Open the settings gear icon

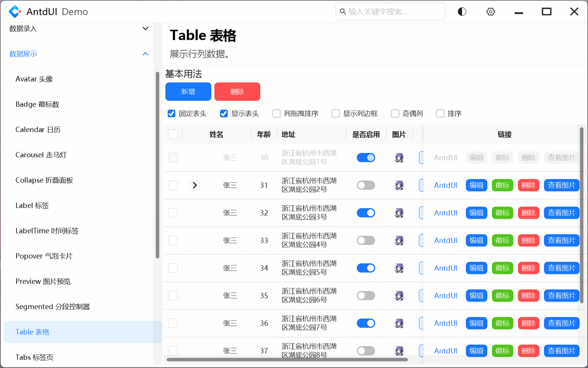tap(490, 11)
